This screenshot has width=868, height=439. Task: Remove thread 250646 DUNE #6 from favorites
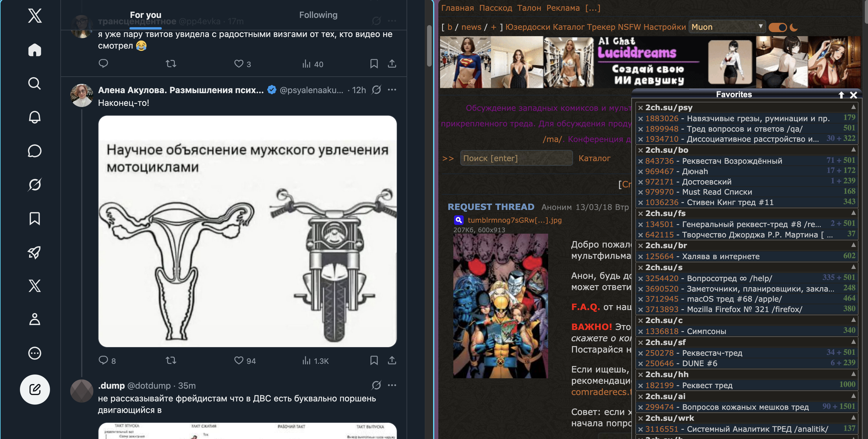pyautogui.click(x=641, y=364)
